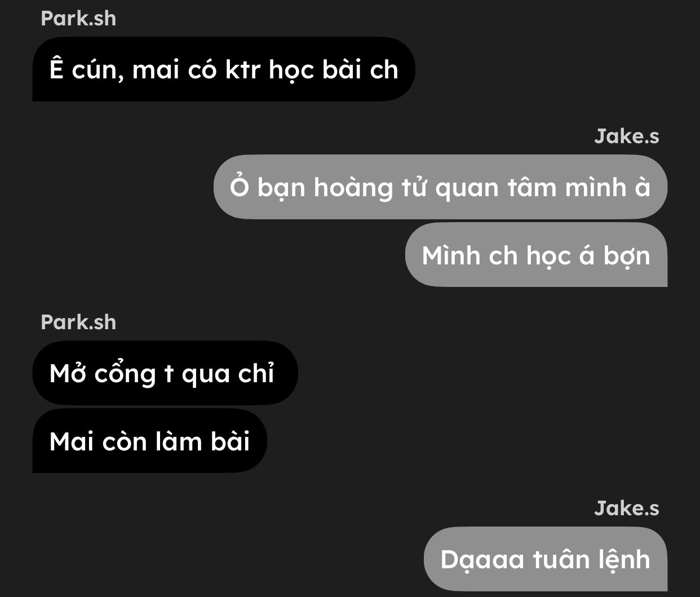Screen dimensions: 700x597
Task: Select the "Ỏ bạn hoàng tử quan tâm mình à" bubble
Action: (440, 187)
